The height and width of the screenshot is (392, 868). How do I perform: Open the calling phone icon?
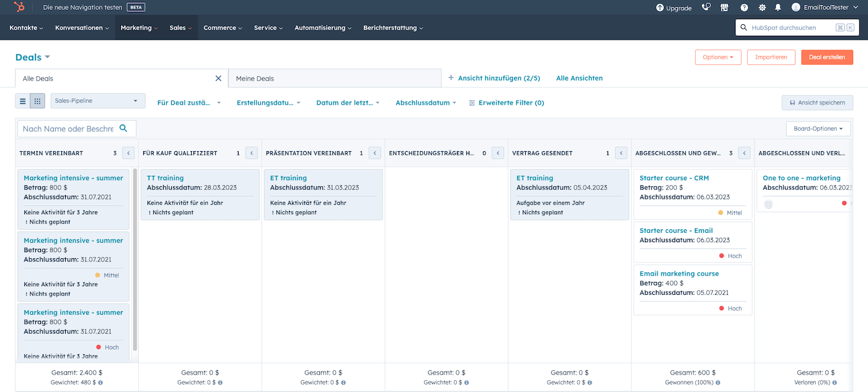pos(706,7)
